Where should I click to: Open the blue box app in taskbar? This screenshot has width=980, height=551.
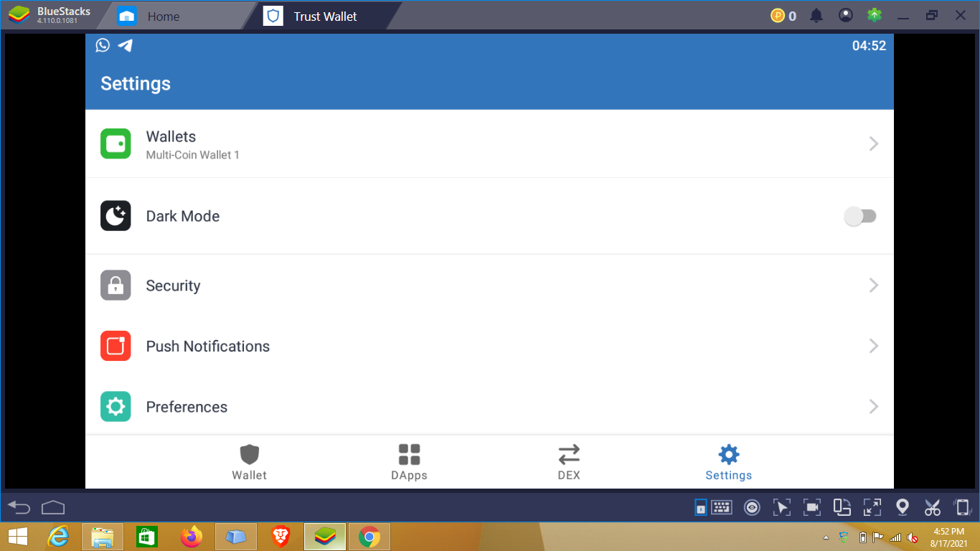(x=236, y=537)
